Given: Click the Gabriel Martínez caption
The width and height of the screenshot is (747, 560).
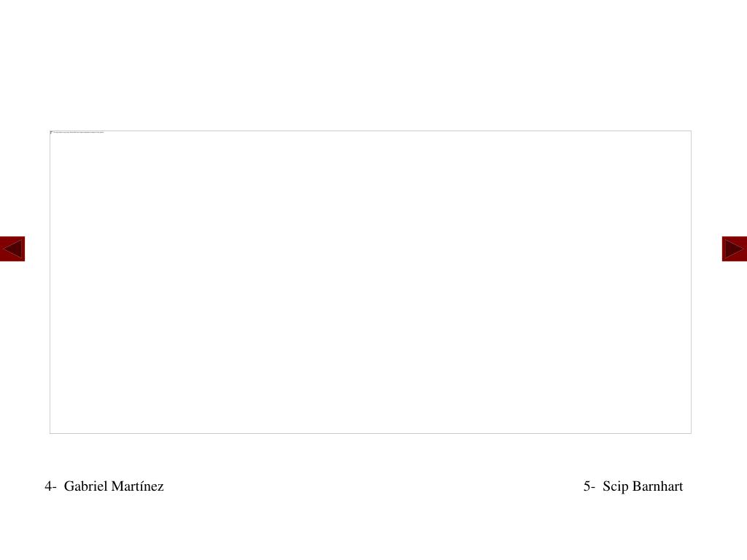Looking at the screenshot, I should (104, 486).
